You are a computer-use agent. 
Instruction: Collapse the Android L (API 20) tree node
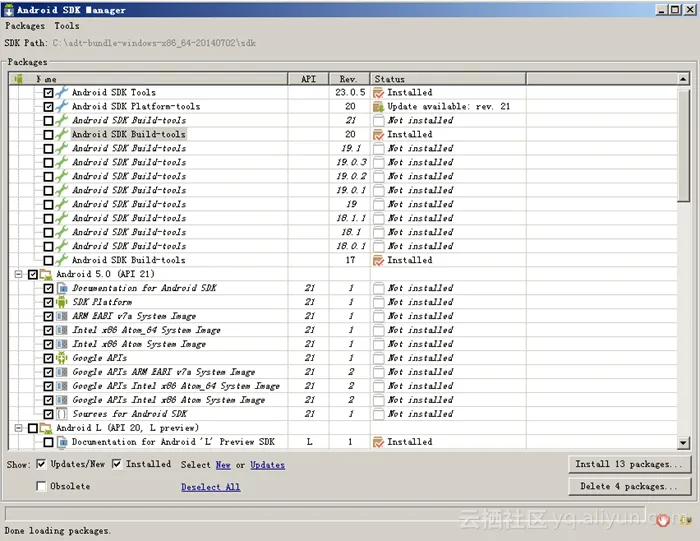tap(18, 428)
